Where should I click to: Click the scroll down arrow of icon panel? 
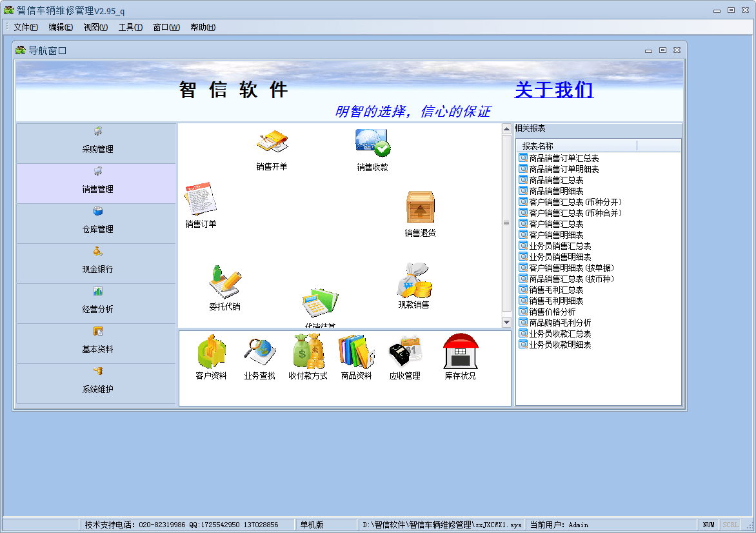tap(506, 322)
